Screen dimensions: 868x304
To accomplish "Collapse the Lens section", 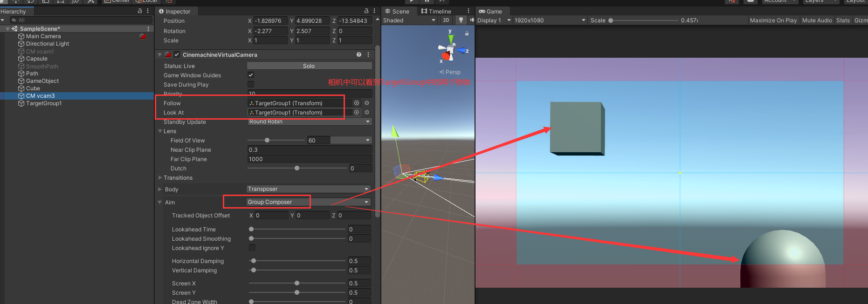I will (160, 131).
